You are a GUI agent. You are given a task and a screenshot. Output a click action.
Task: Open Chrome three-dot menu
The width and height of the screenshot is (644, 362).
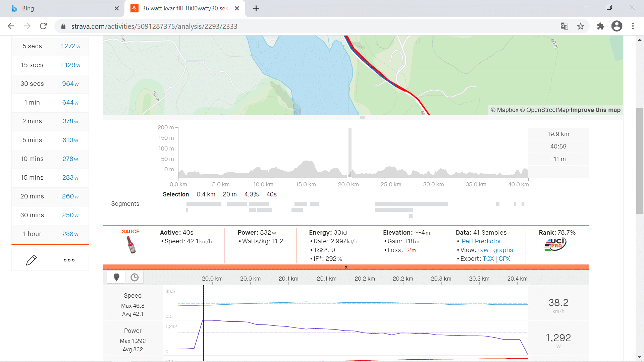(x=633, y=26)
